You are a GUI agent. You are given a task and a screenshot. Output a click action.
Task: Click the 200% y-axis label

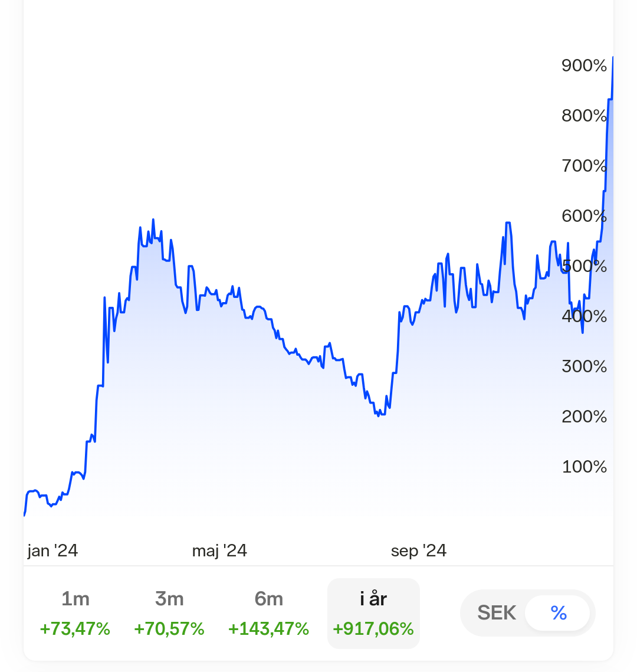point(584,417)
